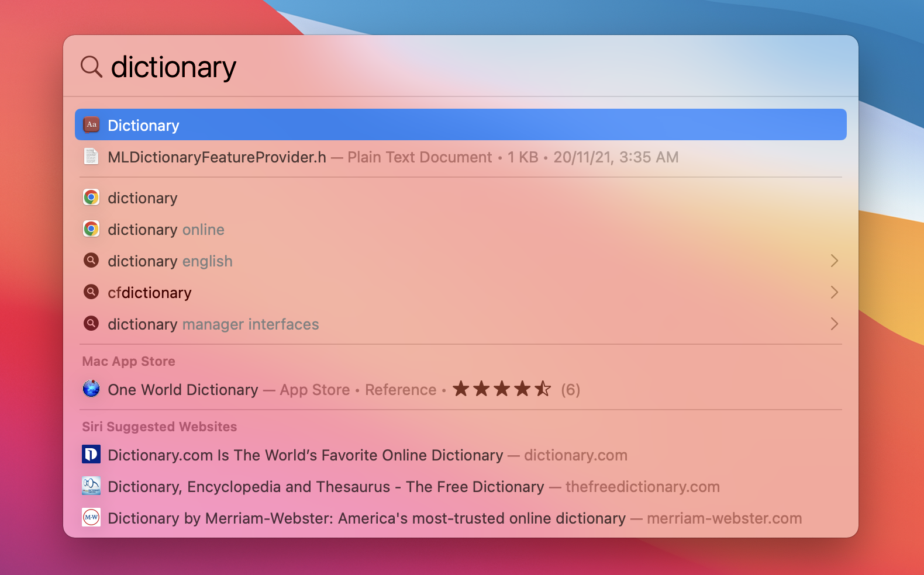
Task: Click the Chrome icon beside 'dictionary online'
Action: (x=91, y=229)
